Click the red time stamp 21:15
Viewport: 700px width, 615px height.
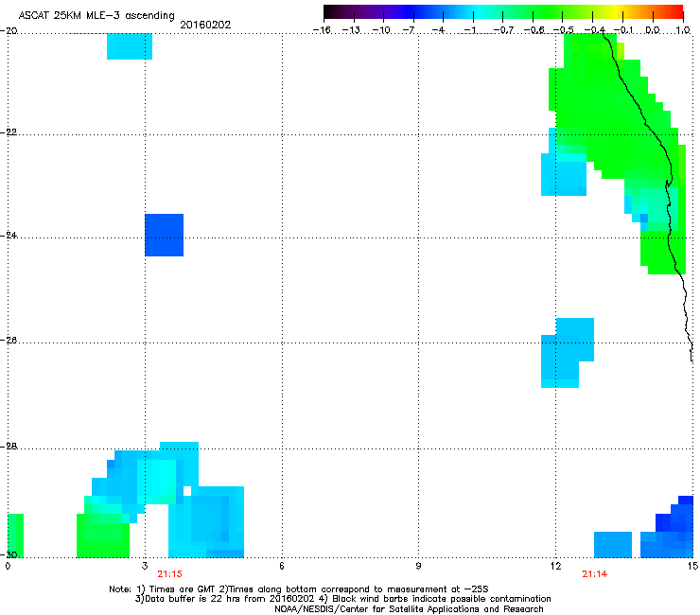coord(169,574)
